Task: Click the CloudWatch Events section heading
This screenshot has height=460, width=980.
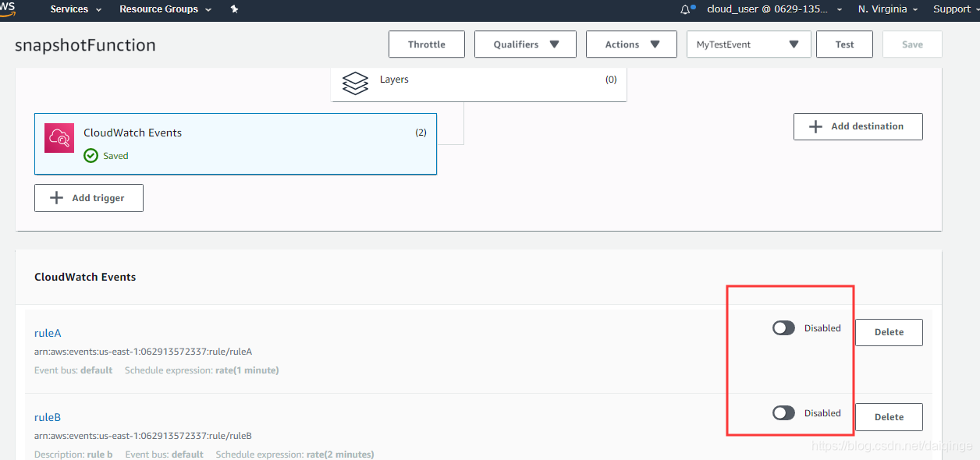Action: (x=85, y=277)
